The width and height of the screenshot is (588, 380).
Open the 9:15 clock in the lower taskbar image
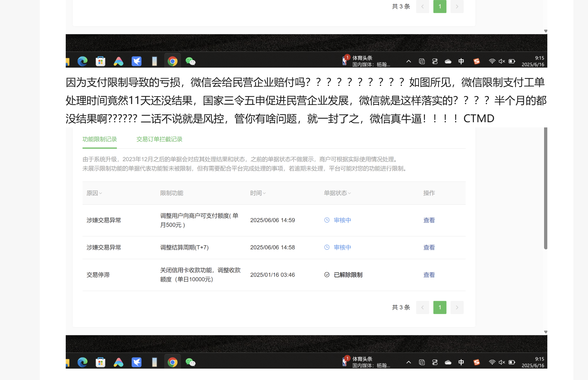[533, 362]
